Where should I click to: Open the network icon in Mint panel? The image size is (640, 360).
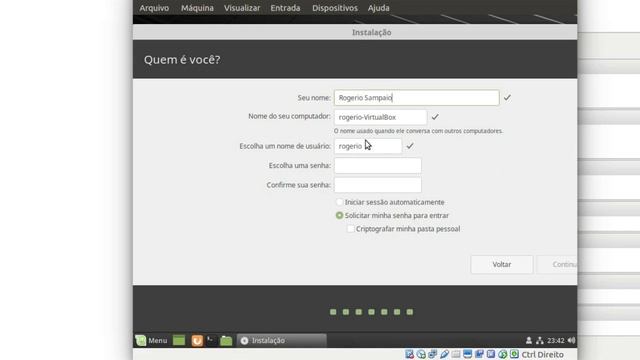click(540, 340)
